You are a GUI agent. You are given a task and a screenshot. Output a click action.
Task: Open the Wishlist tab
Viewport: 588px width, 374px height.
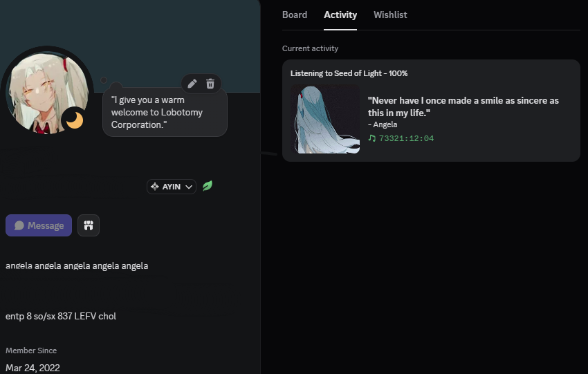tap(390, 15)
